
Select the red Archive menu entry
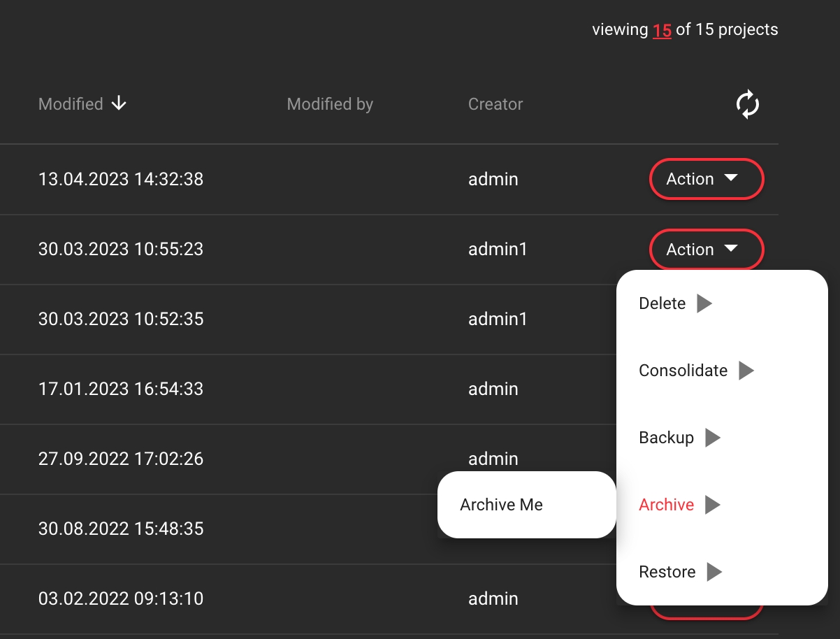666,505
